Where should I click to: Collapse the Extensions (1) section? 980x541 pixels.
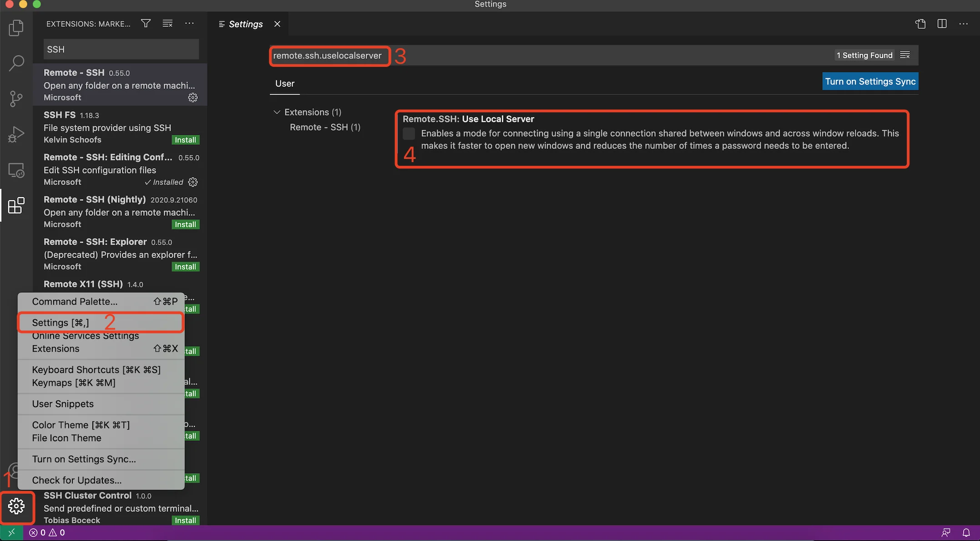click(277, 112)
